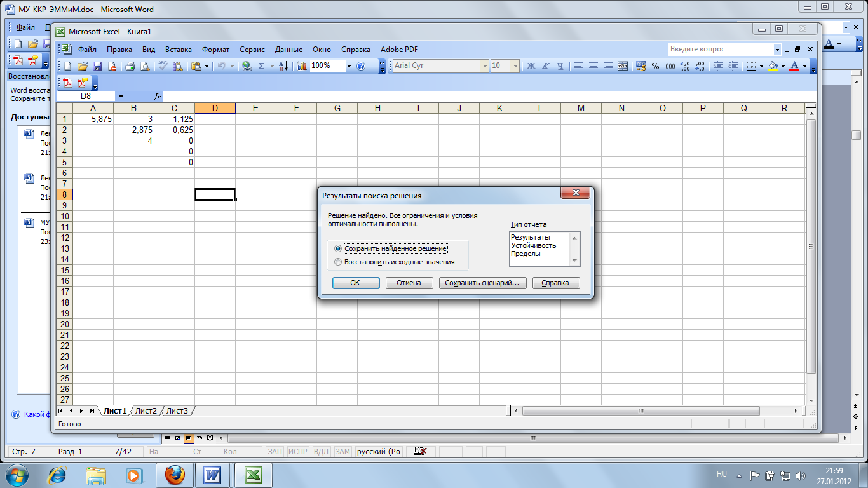
Task: Apply bold with the Ж icon
Action: (x=531, y=66)
